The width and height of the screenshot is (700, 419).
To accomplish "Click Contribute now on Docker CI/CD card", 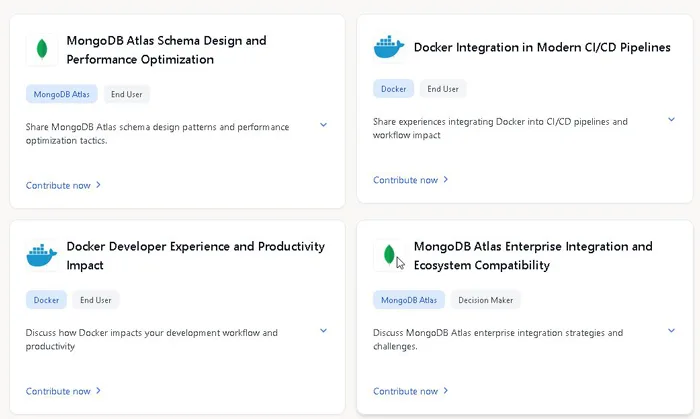I will (x=410, y=180).
